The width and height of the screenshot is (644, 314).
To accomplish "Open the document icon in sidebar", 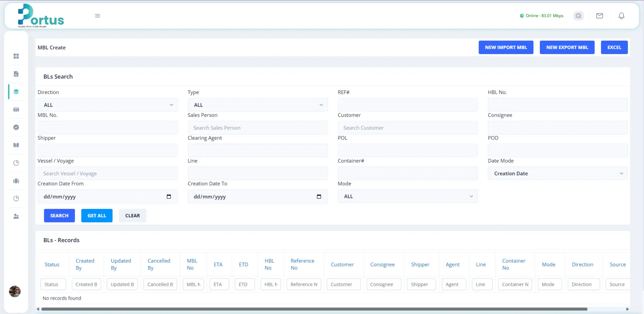I will point(16,74).
